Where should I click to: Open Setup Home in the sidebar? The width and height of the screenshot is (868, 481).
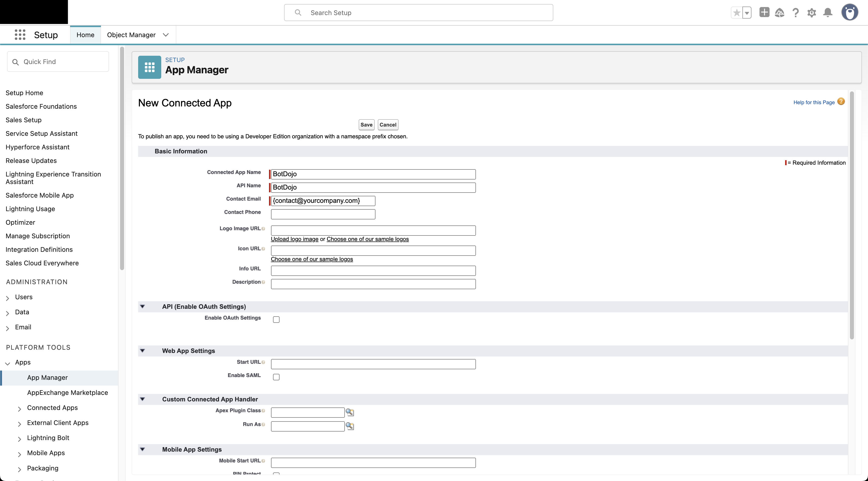(24, 93)
